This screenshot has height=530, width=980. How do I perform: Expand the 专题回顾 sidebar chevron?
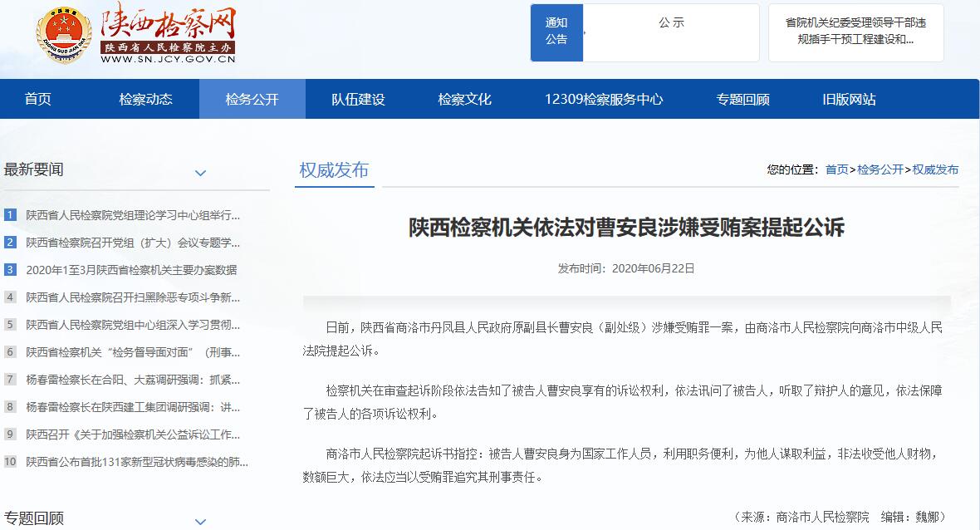tap(200, 521)
